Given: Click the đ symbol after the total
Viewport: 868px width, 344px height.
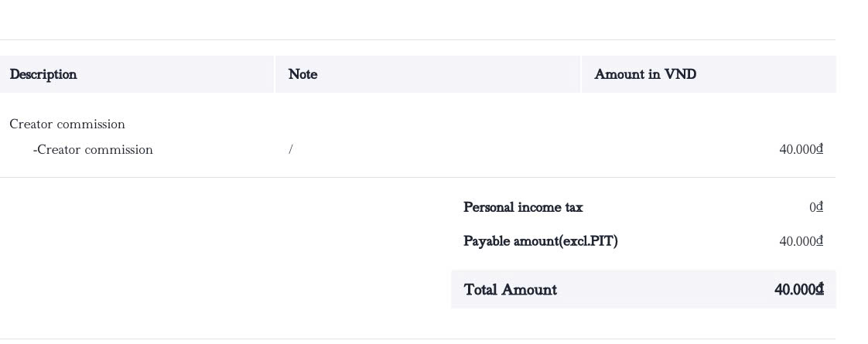Looking at the screenshot, I should point(820,289).
